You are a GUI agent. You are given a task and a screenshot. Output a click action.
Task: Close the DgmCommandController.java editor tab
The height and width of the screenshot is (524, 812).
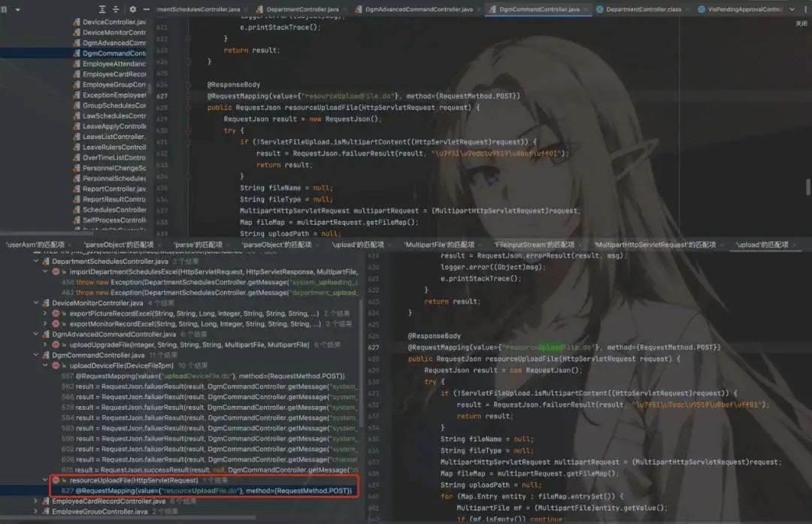[x=586, y=9]
